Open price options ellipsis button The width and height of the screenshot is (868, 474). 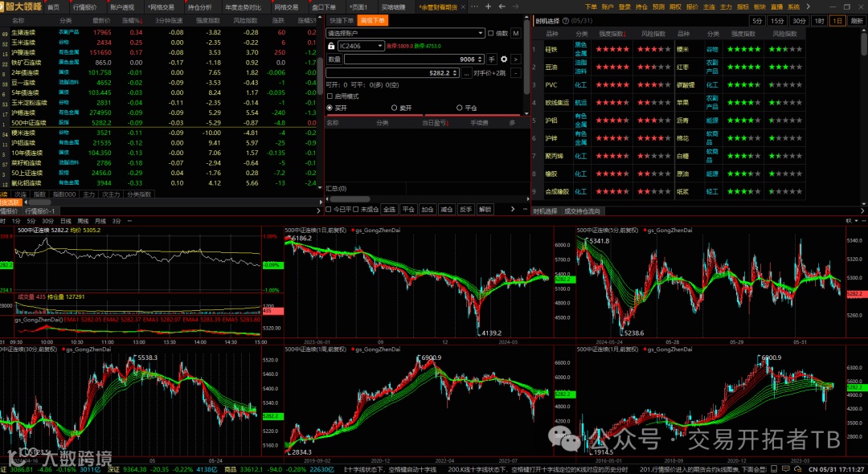click(x=467, y=73)
